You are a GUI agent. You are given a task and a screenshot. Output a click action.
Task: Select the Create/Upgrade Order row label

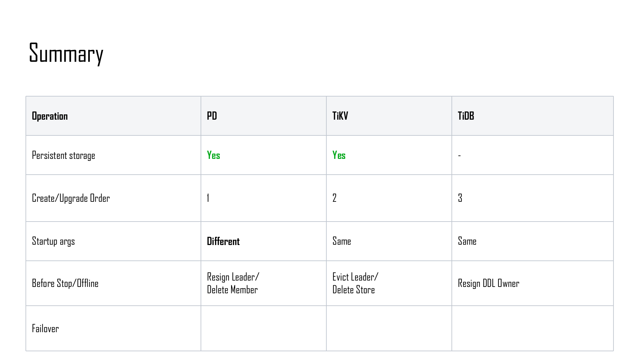(x=71, y=198)
